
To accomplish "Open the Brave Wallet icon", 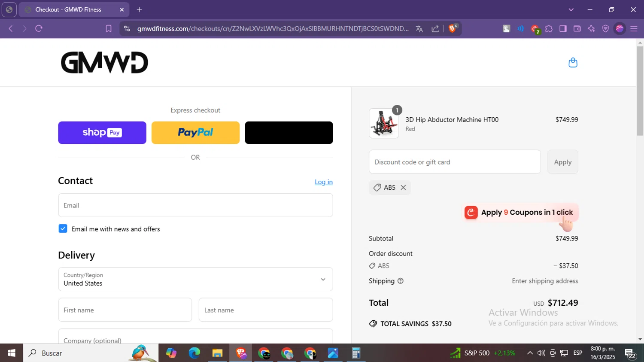I will point(577,28).
